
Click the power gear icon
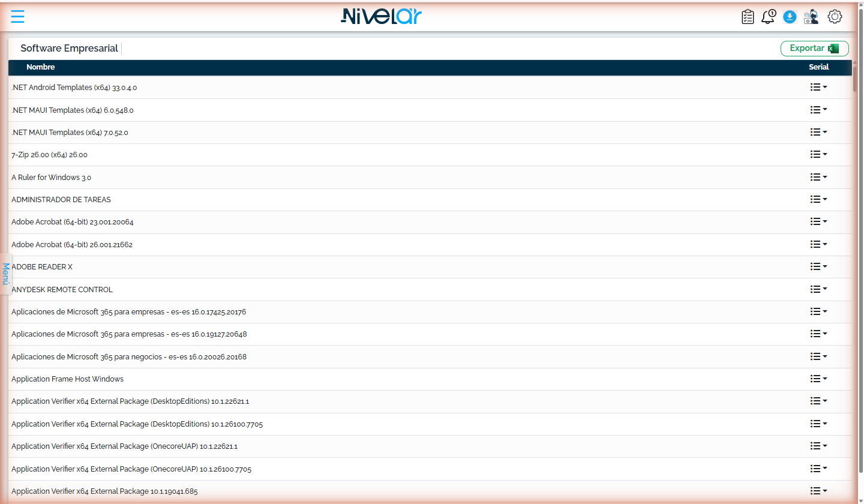[x=835, y=17]
